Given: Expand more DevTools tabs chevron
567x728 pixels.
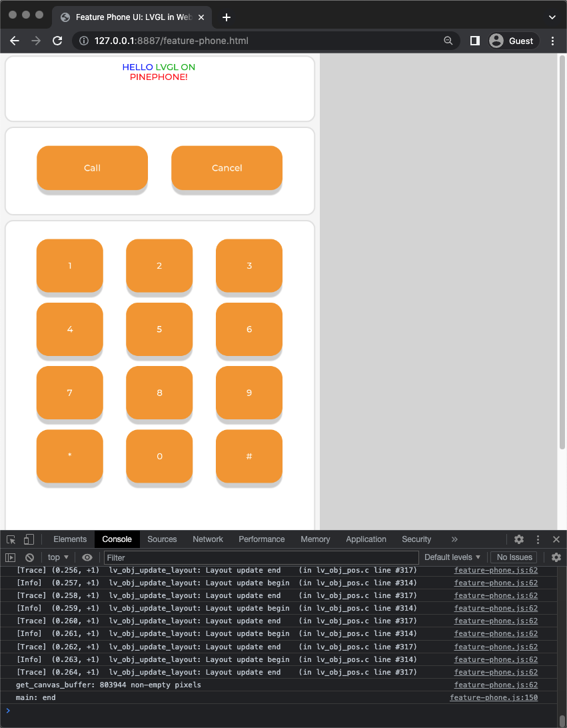Looking at the screenshot, I should [x=454, y=539].
